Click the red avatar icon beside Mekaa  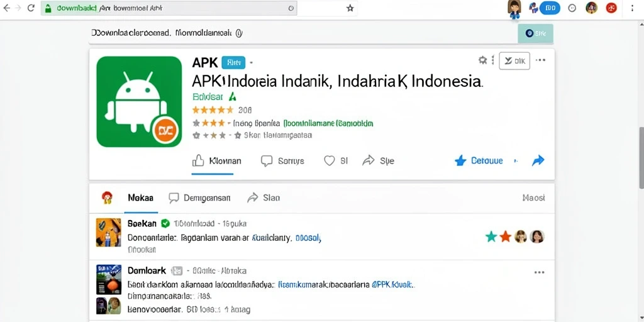click(x=107, y=197)
